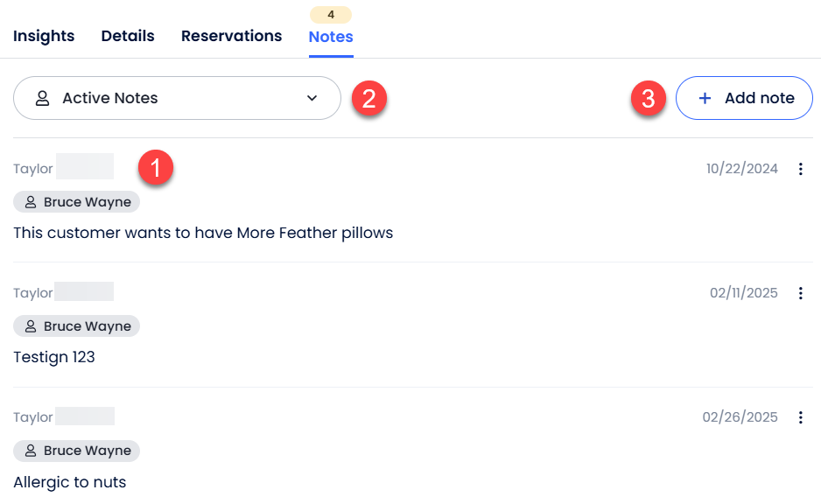Click Bruce Wayne tag on Feather pillows note
This screenshot has width=821, height=504.
77,202
